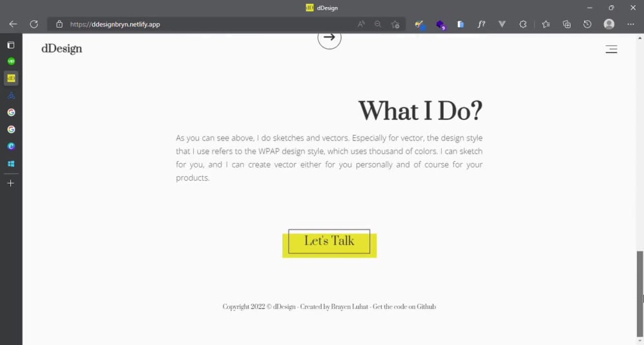Open the user profile avatar

[x=609, y=25]
